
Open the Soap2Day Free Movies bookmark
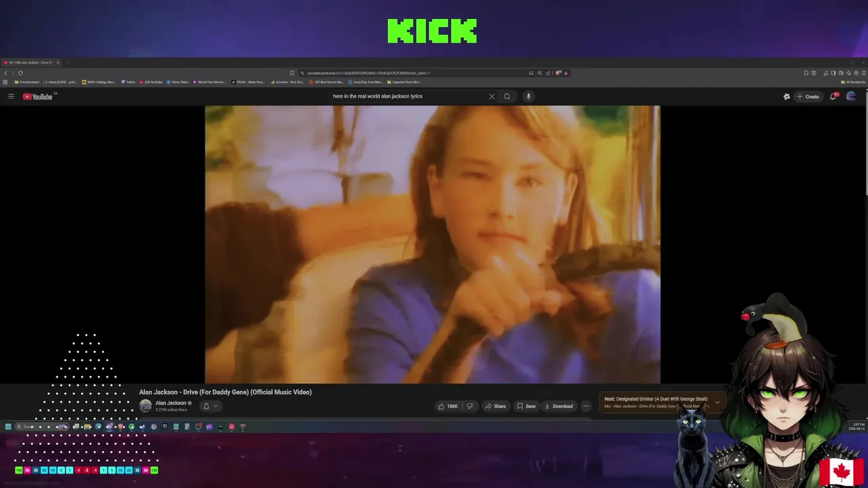(366, 82)
